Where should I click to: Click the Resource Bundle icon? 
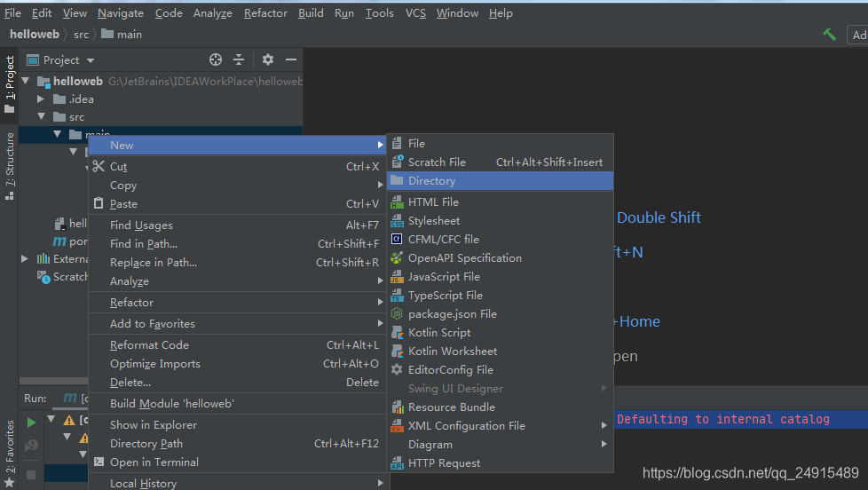click(x=398, y=407)
